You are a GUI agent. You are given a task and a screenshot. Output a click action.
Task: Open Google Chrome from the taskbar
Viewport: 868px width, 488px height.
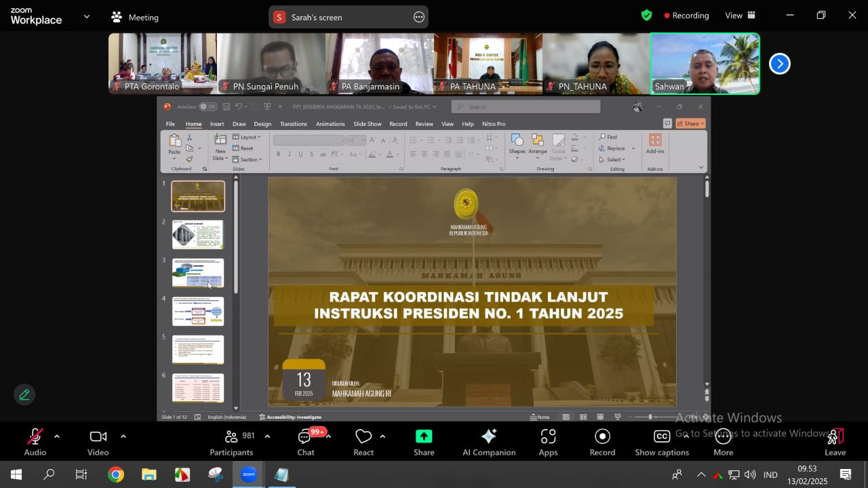116,475
